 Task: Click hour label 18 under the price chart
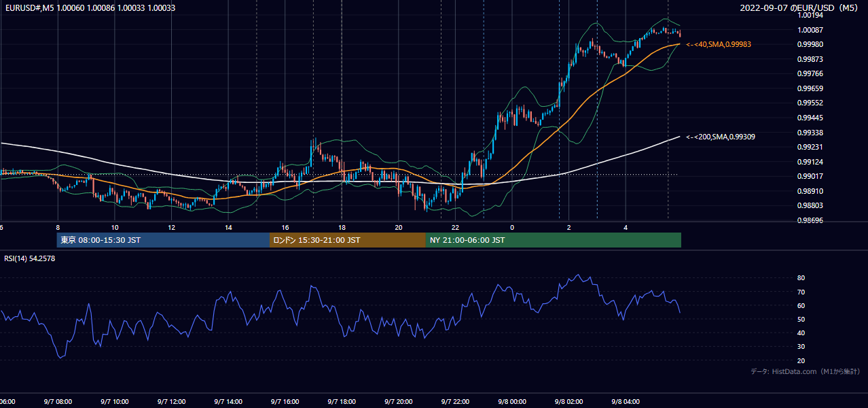pyautogui.click(x=342, y=227)
